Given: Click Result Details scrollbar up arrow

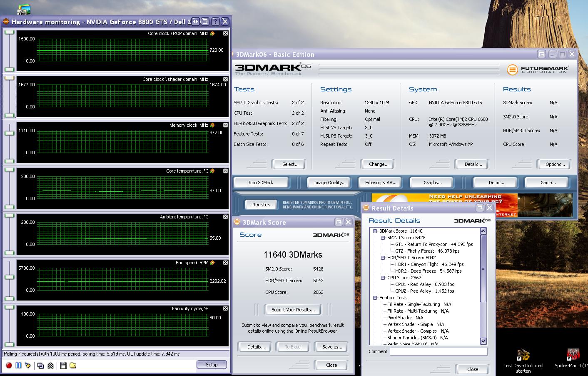Looking at the screenshot, I should 483,231.
